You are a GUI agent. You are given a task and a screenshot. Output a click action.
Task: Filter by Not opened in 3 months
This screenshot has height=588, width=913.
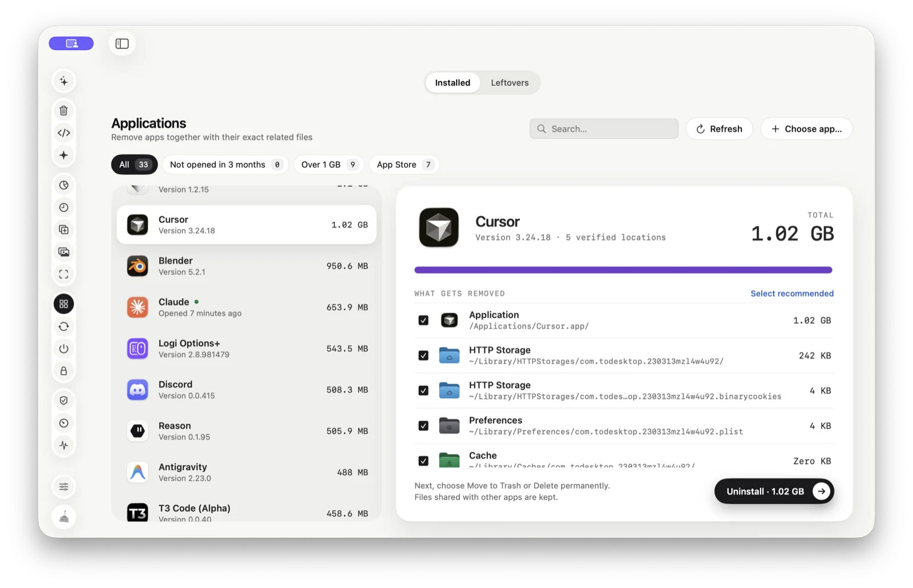click(x=225, y=165)
